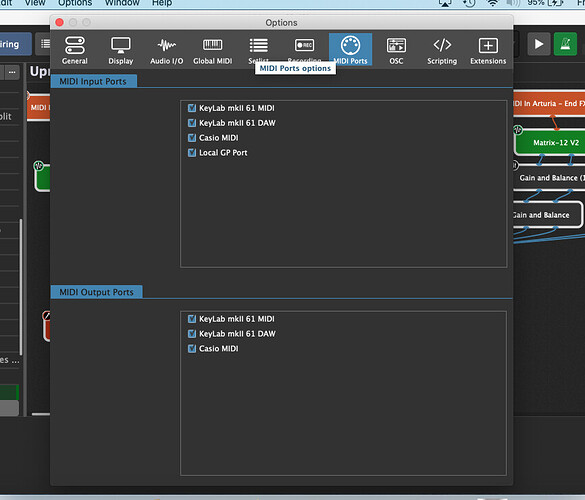Image resolution: width=585 pixels, height=500 pixels.
Task: Toggle Casio MIDI input port checkbox
Action: click(x=192, y=138)
